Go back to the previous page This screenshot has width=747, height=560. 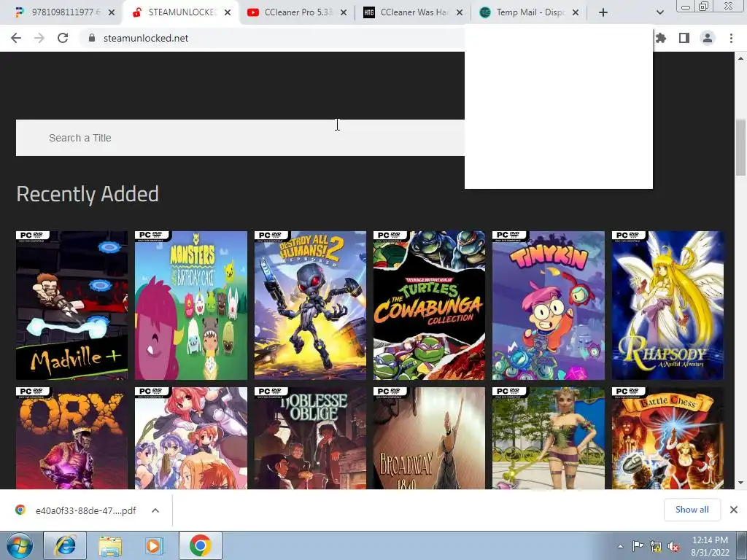tap(16, 38)
